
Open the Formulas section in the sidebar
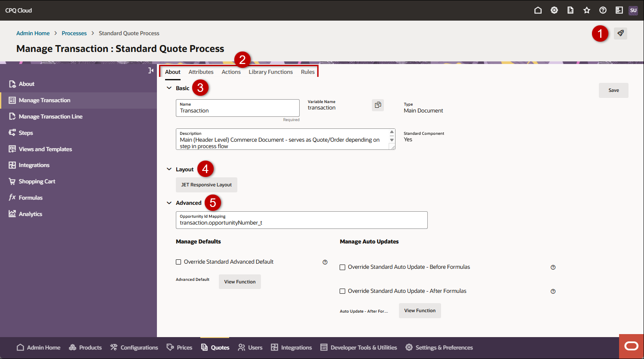click(31, 198)
